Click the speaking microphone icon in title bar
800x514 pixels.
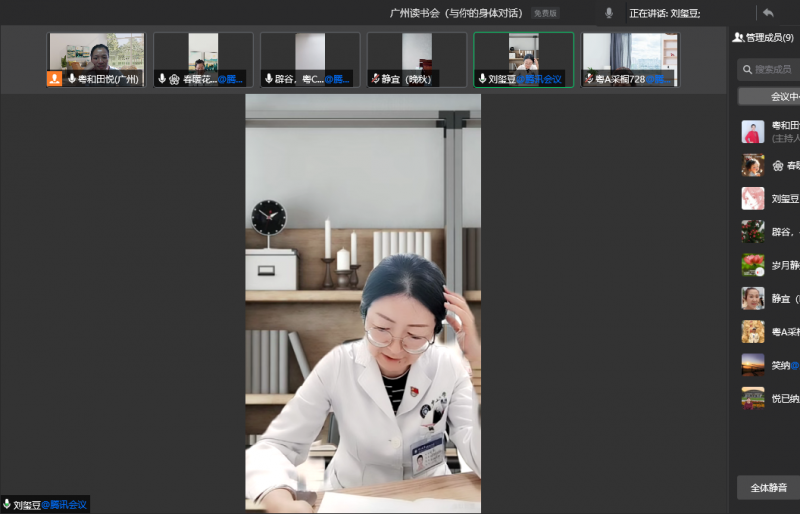[609, 13]
